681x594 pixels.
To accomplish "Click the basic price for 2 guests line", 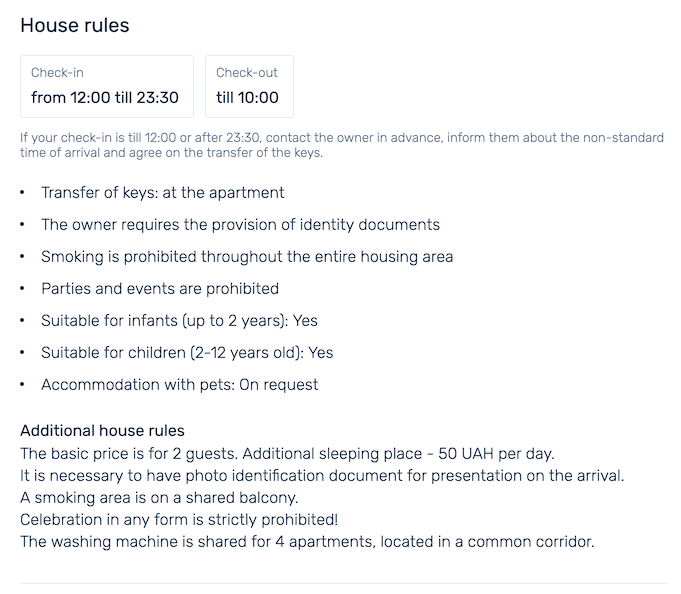I will pos(288,454).
